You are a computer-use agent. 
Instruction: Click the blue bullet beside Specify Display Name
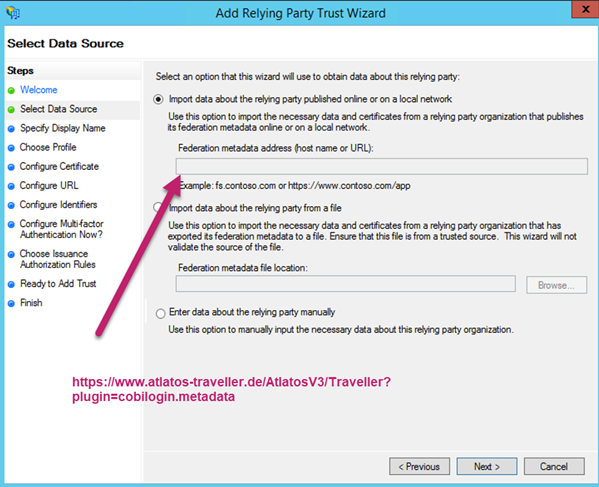11,129
